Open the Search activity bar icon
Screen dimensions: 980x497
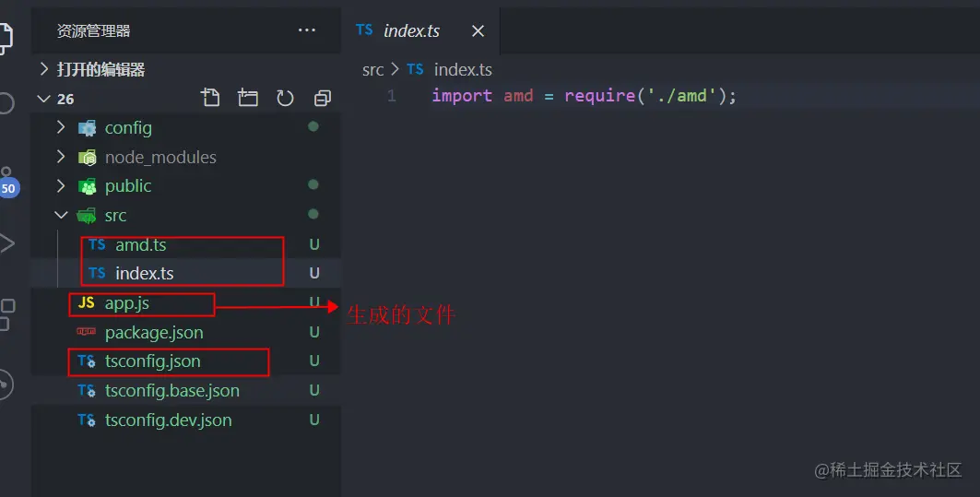tap(6, 102)
